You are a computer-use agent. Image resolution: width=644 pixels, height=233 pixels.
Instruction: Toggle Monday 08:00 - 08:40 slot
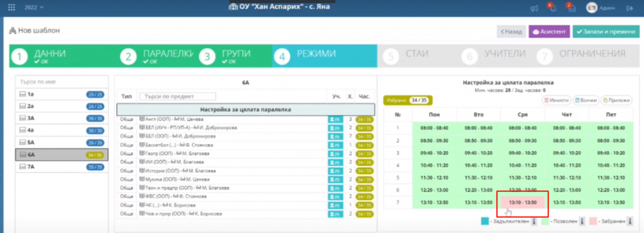click(435, 128)
